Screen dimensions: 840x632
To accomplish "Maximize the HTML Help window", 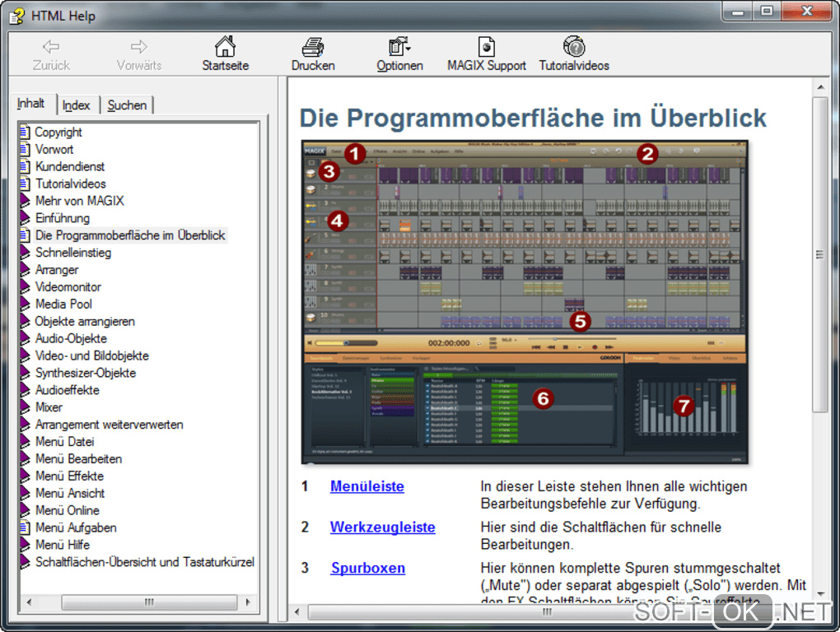I will (x=767, y=12).
